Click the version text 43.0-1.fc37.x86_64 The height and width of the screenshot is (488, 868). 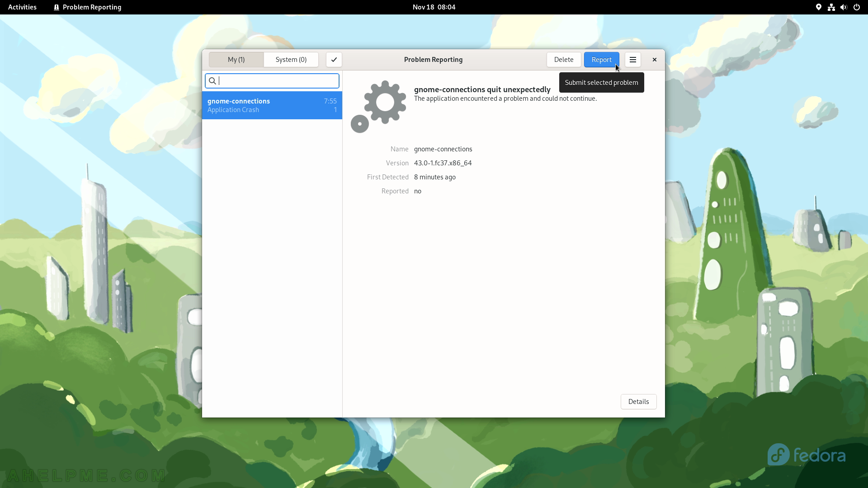[443, 163]
